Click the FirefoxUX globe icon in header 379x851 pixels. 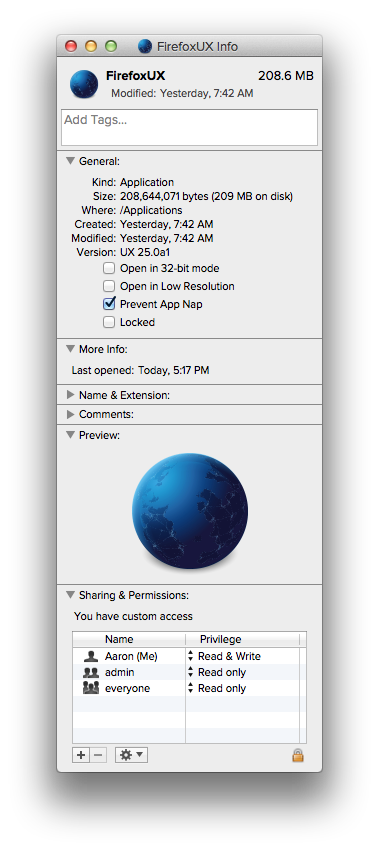click(x=84, y=84)
